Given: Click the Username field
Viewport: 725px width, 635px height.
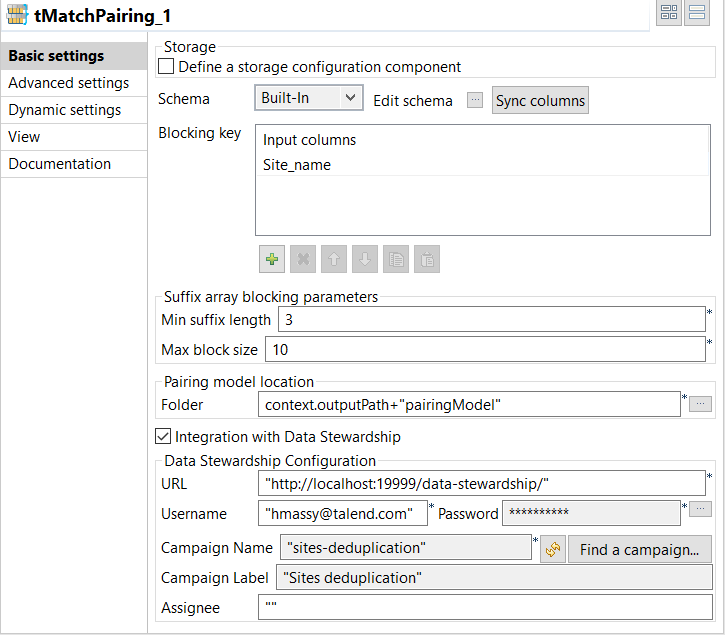Looking at the screenshot, I should click(x=343, y=513).
